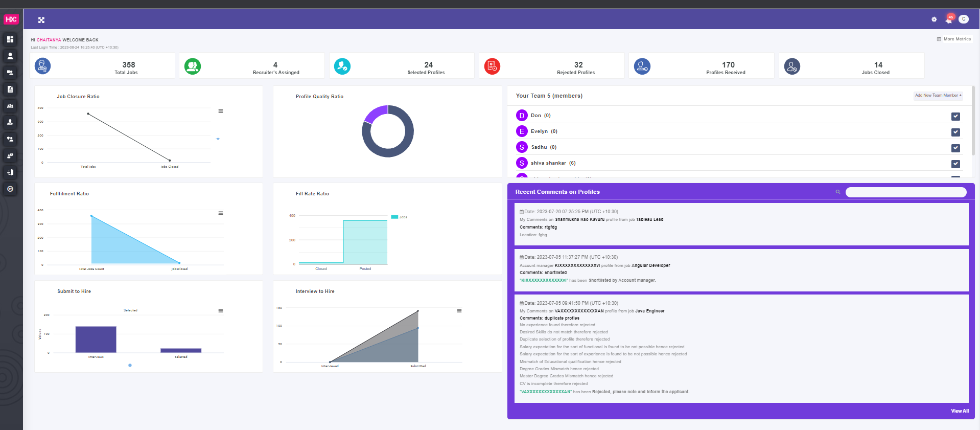The image size is (980, 430).
Task: Click the green KIXXXXXXXXXXXXXXvi name link
Action: coord(544,280)
